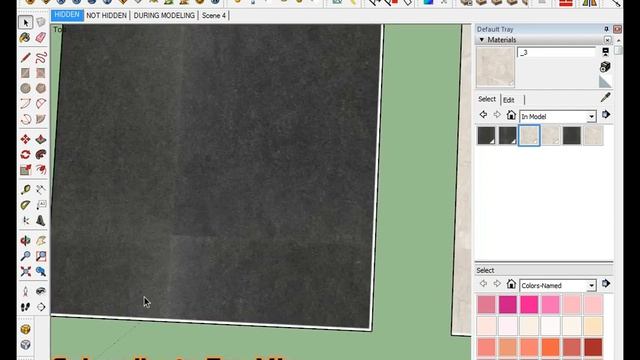Set material to default paint
The width and height of the screenshot is (640, 360).
pyautogui.click(x=605, y=82)
